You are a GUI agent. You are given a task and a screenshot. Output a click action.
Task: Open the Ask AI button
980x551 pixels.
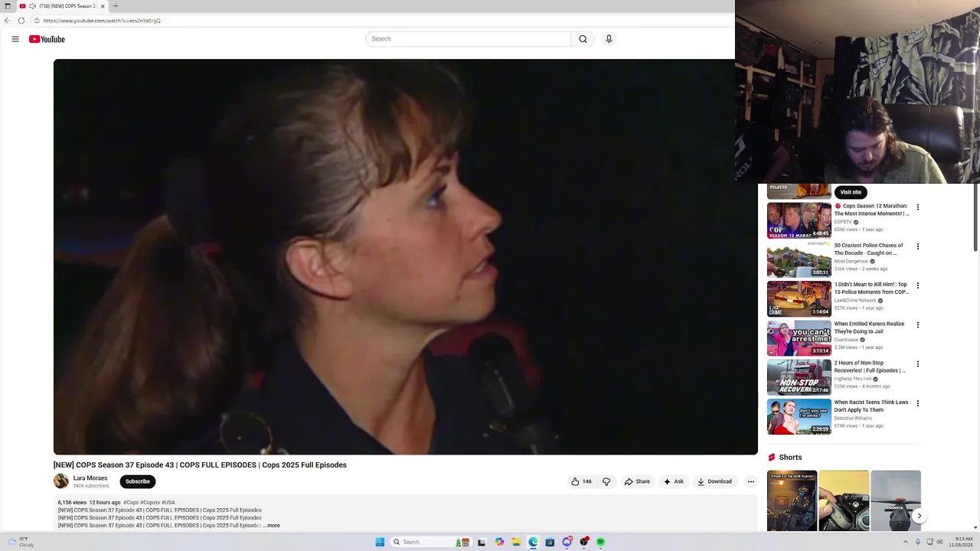[x=674, y=481]
